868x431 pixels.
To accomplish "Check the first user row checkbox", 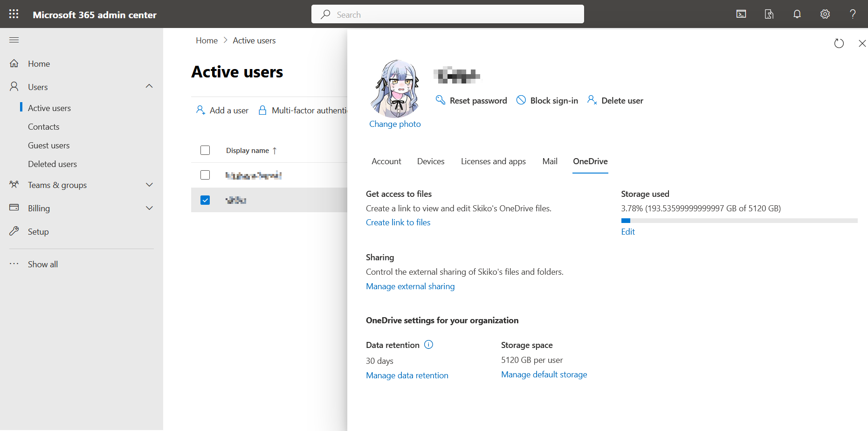I will pos(205,175).
